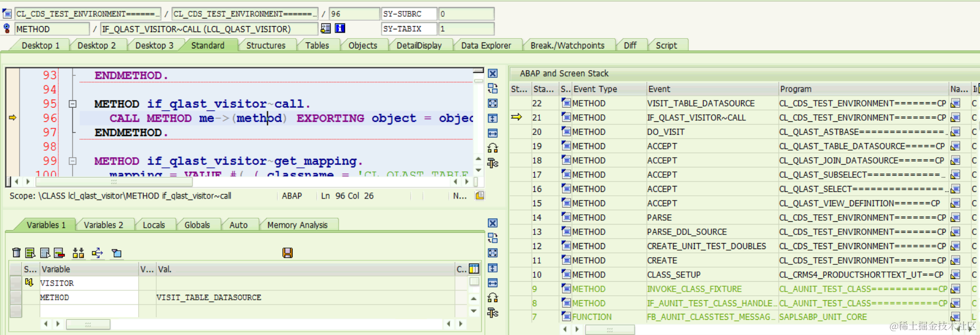Click variables table scroll up arrow
Screen dimensions: 980x335
click(x=474, y=299)
